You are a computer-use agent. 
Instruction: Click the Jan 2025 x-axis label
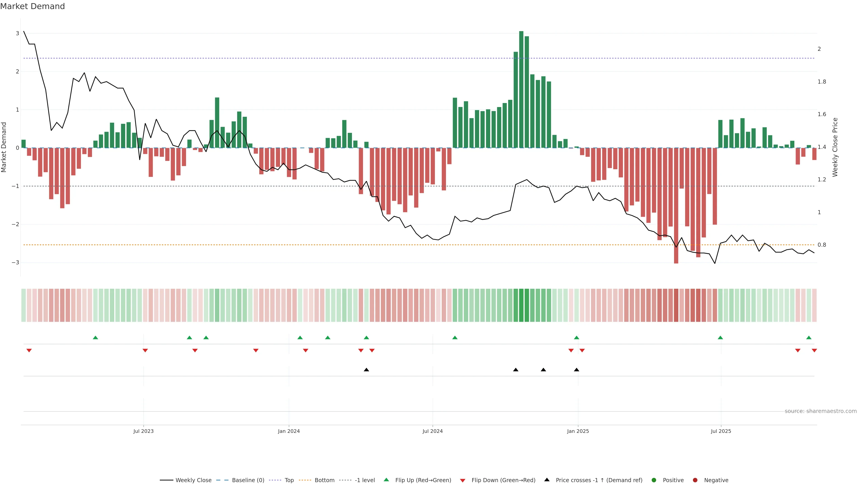pyautogui.click(x=578, y=431)
